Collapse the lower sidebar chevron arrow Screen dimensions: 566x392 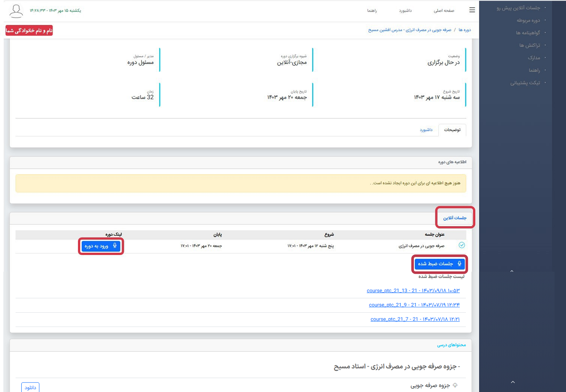click(x=513, y=382)
